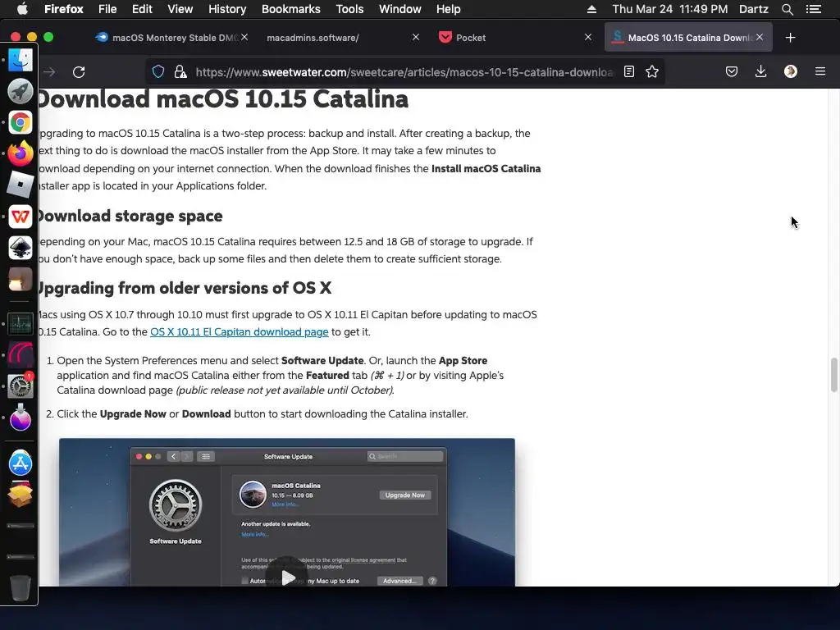
Task: Save page to Pocket toolbar icon
Action: pyautogui.click(x=731, y=72)
